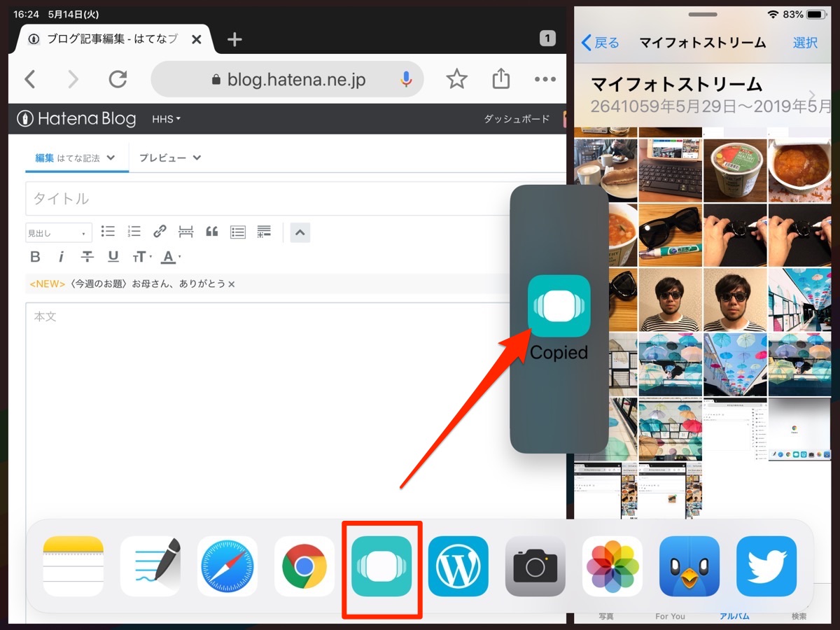
Task: Launch the Copied app from the dock
Action: click(381, 567)
